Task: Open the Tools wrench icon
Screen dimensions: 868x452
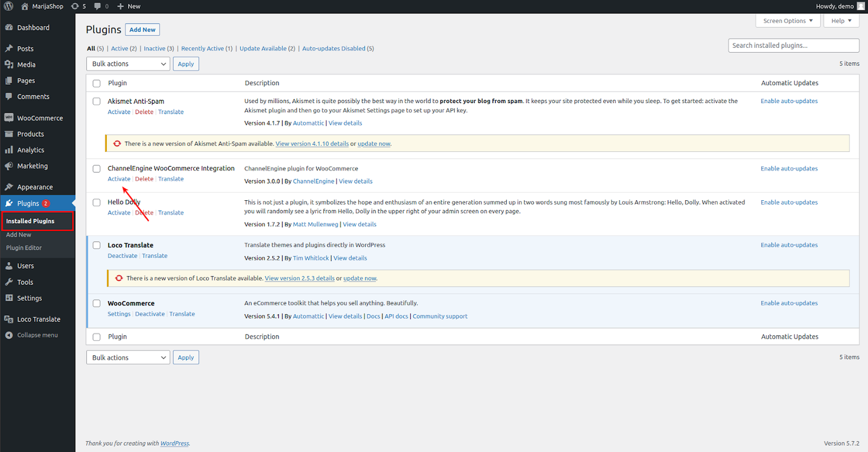Action: (x=9, y=282)
